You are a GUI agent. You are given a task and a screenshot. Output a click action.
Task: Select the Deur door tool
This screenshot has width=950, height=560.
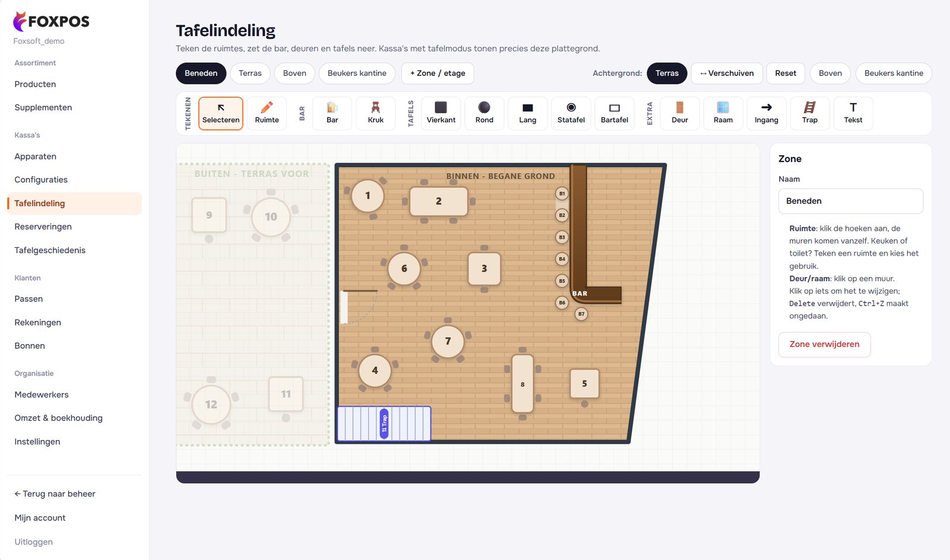click(679, 113)
